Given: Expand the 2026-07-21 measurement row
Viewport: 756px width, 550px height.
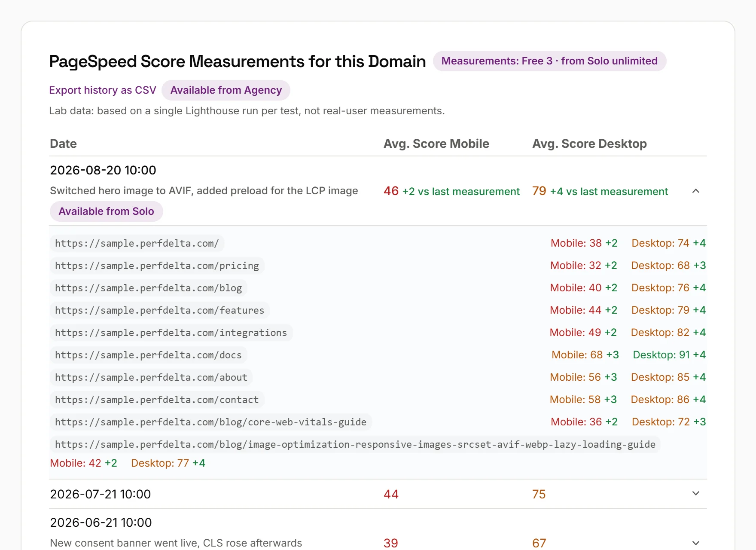Looking at the screenshot, I should pyautogui.click(x=696, y=494).
